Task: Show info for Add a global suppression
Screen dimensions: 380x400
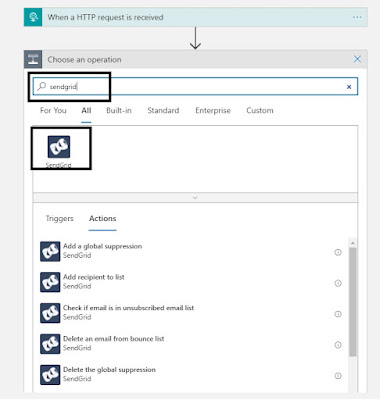Action: [338, 252]
